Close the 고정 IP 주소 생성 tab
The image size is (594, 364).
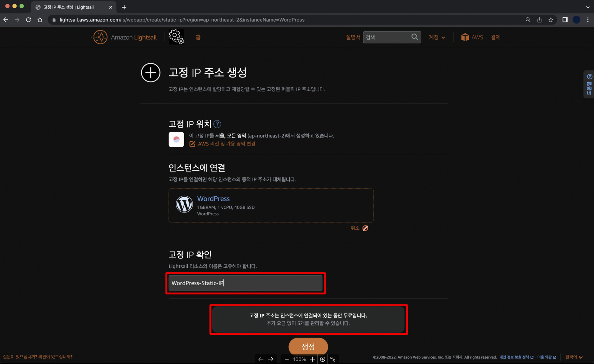coord(111,7)
